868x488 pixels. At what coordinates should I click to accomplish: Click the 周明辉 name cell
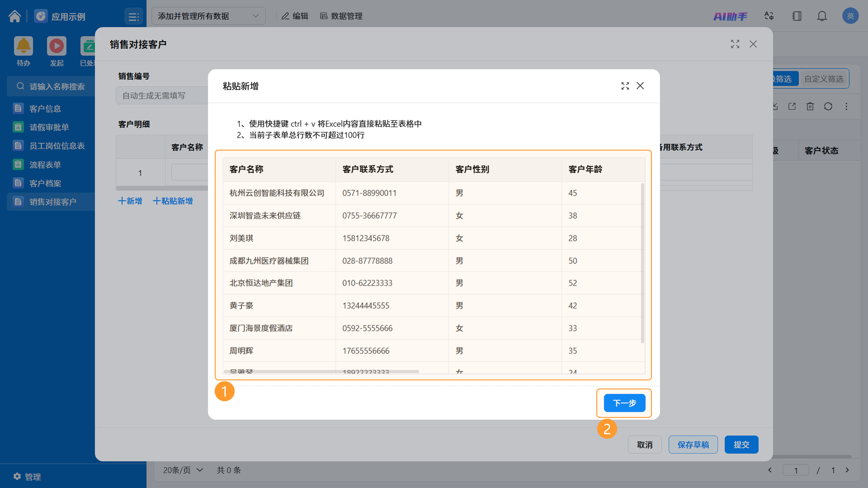tap(279, 351)
